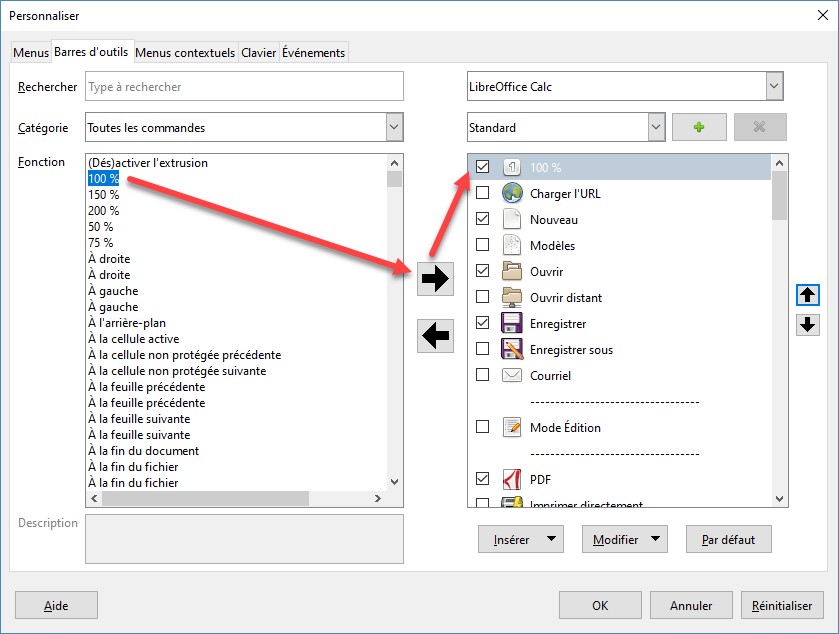Move selected item down with down arrow

(808, 324)
